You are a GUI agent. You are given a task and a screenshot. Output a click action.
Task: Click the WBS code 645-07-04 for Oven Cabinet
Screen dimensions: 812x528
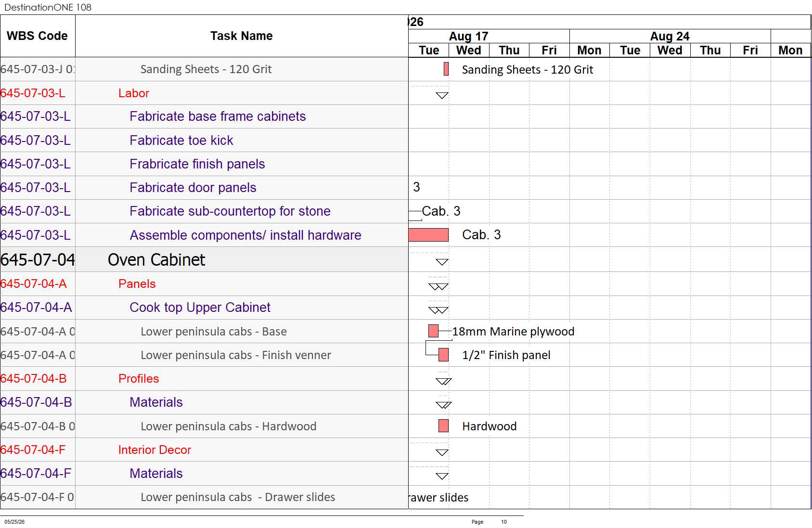click(x=38, y=260)
